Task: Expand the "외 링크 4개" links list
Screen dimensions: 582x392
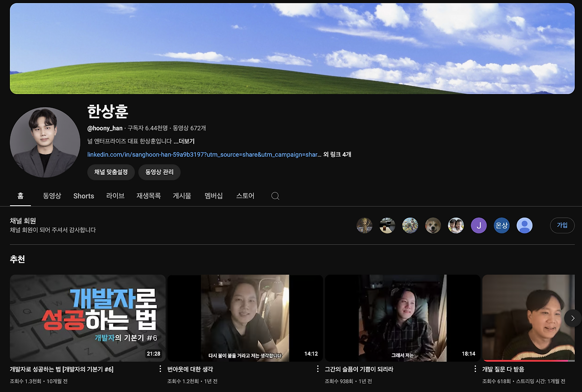Action: [x=337, y=154]
